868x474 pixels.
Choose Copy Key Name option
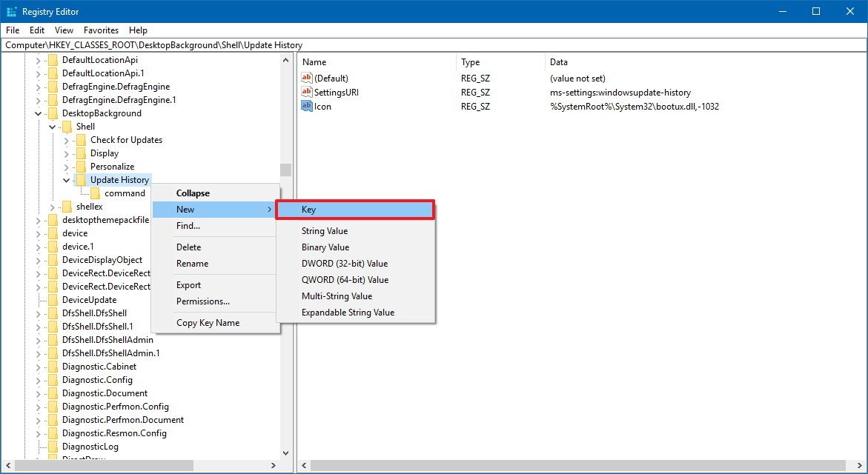(x=208, y=322)
